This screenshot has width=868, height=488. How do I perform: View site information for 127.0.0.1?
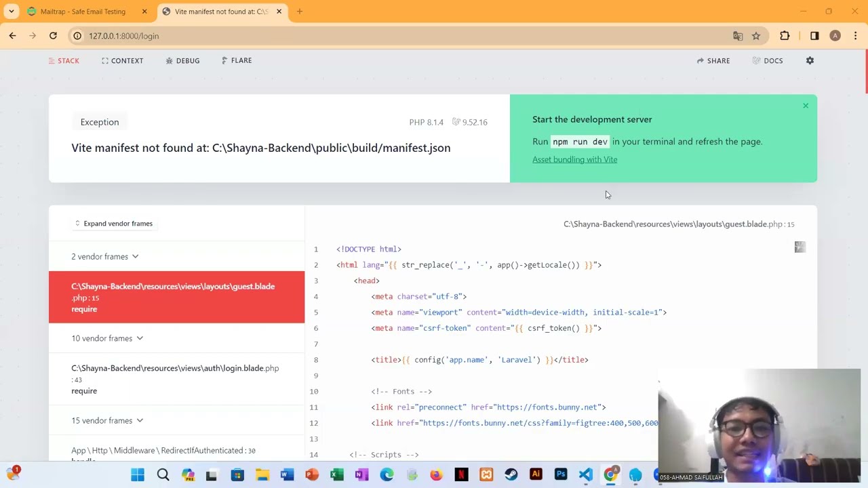pyautogui.click(x=77, y=36)
